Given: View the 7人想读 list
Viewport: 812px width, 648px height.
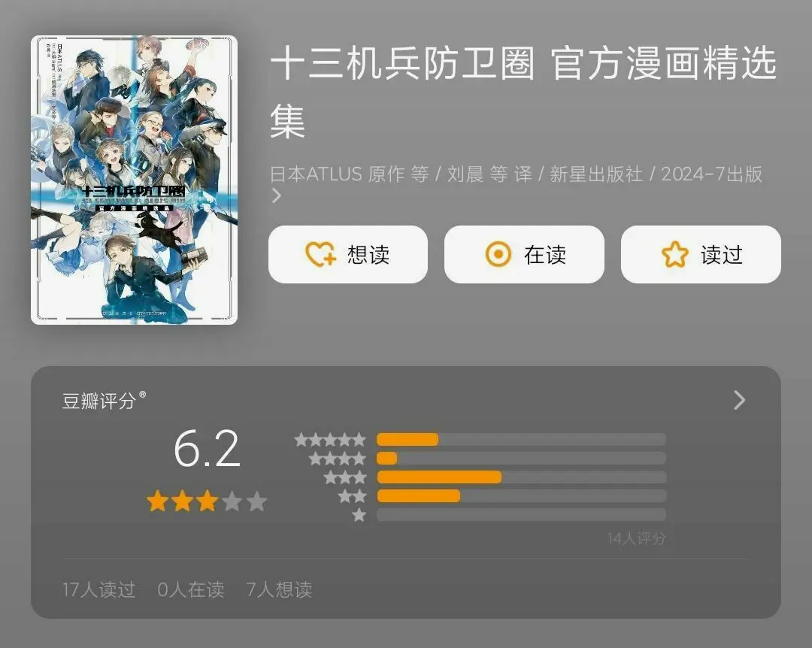Looking at the screenshot, I should tap(279, 589).
